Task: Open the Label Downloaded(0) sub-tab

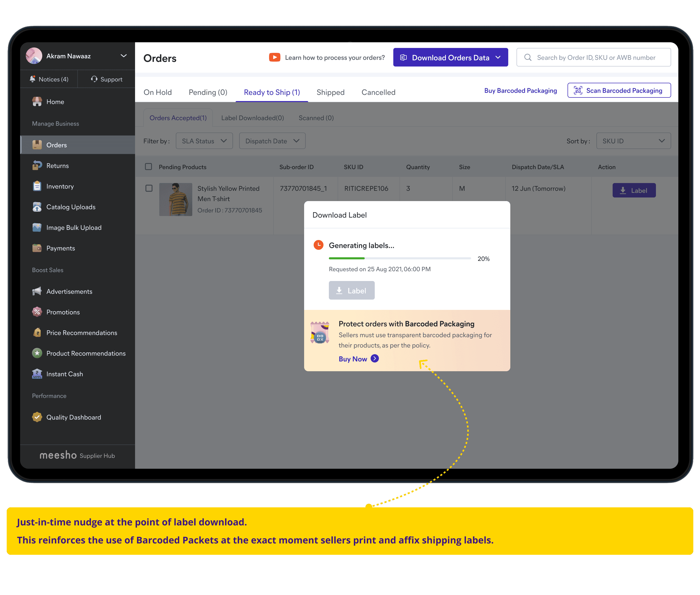Action: pos(252,118)
